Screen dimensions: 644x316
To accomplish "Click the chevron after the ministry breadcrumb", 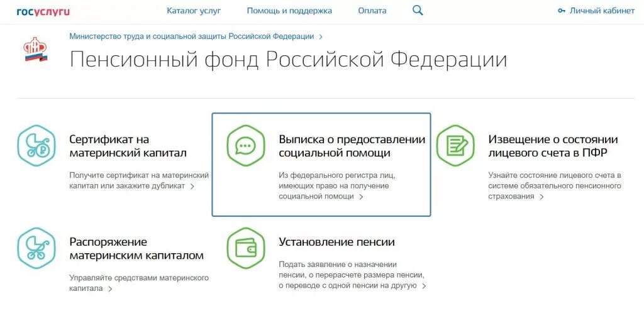I will pos(321,36).
